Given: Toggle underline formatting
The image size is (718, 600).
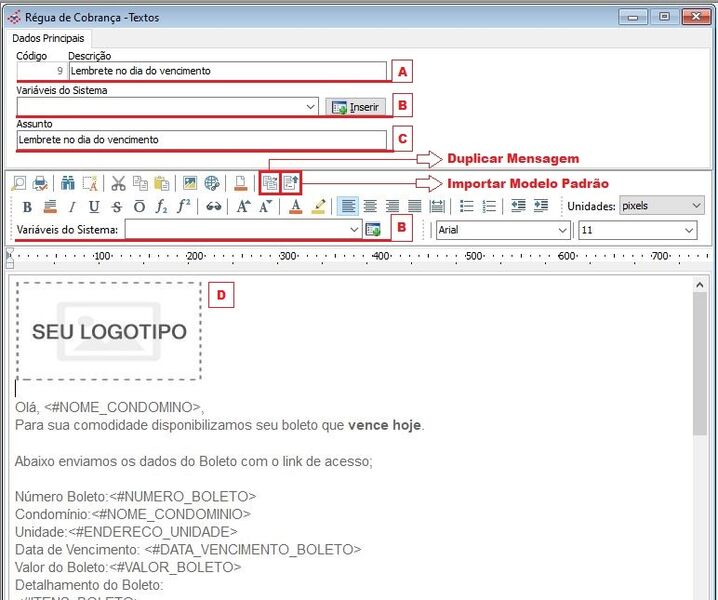Looking at the screenshot, I should point(94,207).
